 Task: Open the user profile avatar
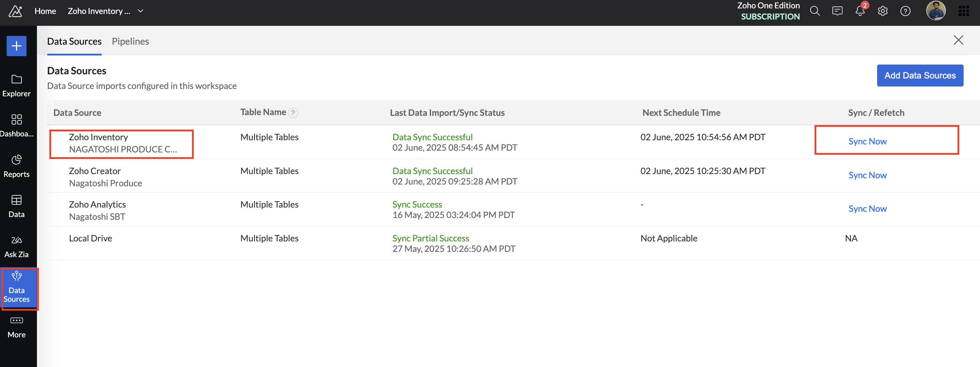click(935, 11)
